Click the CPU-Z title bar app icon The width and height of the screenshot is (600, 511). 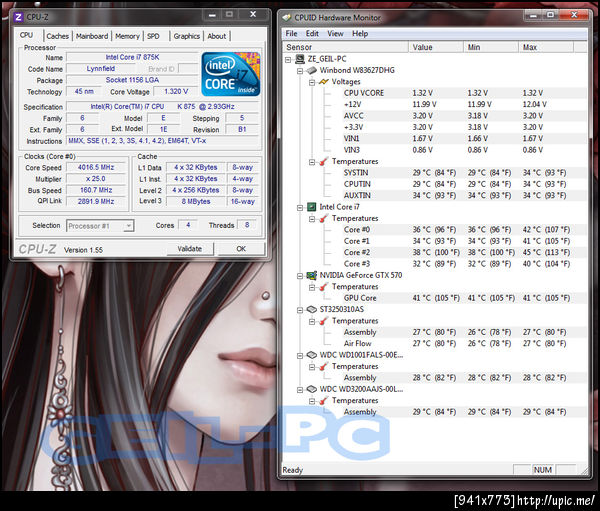coord(18,17)
